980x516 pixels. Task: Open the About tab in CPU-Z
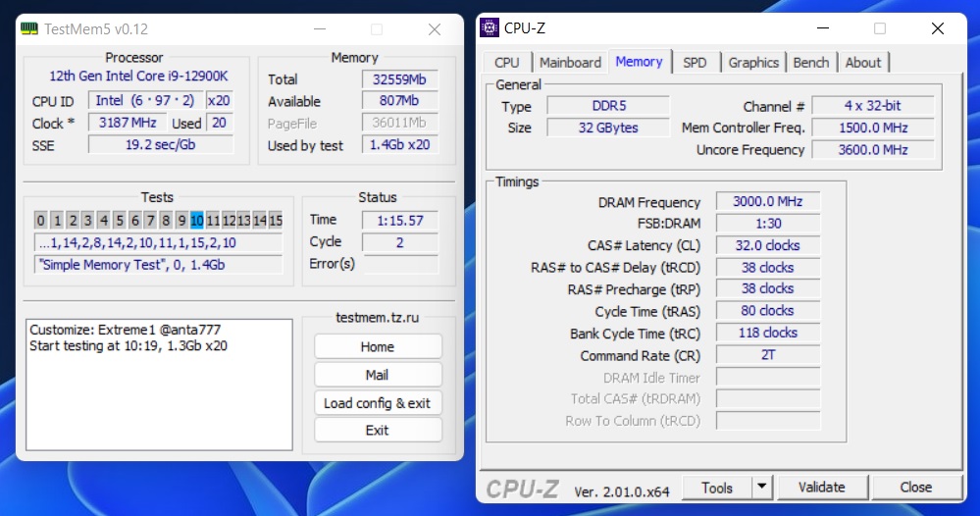pyautogui.click(x=862, y=63)
